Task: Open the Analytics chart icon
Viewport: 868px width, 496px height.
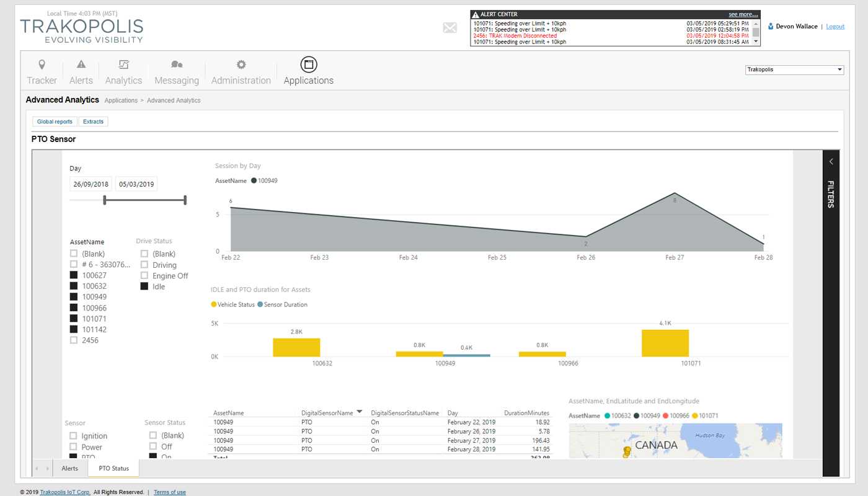Action: pyautogui.click(x=123, y=64)
